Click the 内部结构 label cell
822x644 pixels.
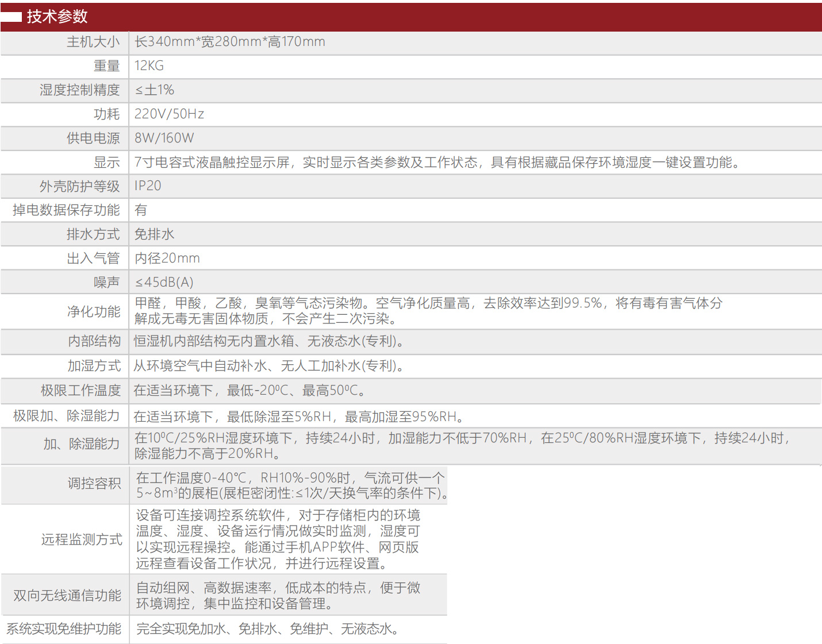tap(94, 341)
